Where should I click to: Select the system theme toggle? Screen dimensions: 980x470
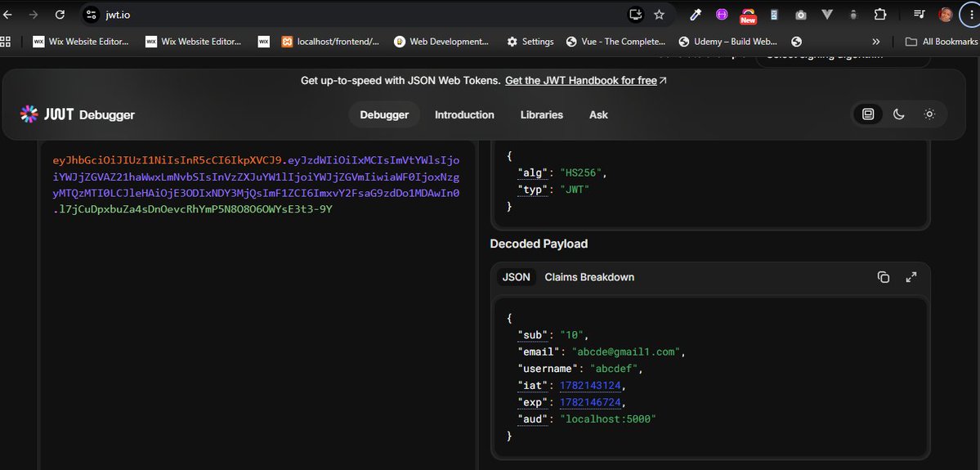coord(868,114)
